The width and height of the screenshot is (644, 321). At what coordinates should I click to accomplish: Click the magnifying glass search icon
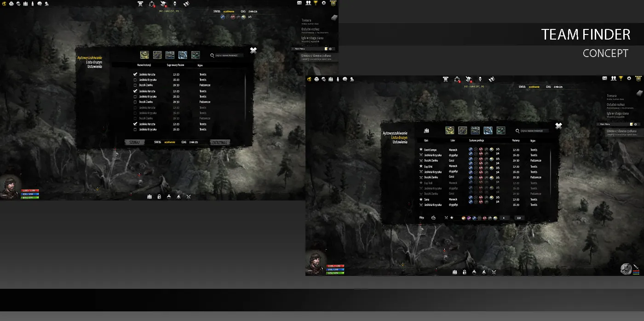(517, 130)
